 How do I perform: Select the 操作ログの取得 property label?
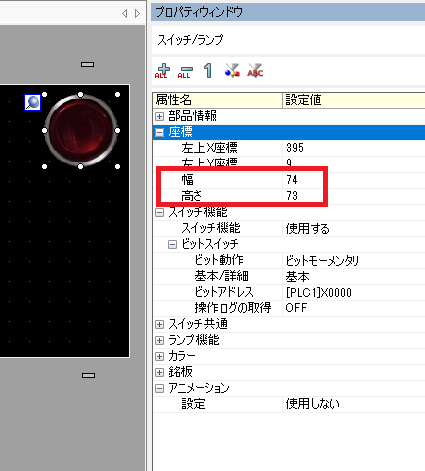click(233, 308)
